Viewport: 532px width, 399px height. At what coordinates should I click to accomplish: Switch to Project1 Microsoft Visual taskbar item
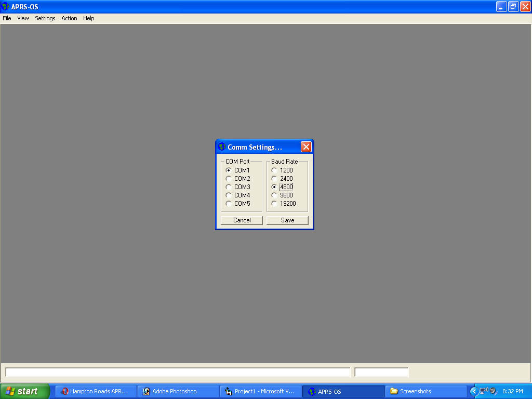[261, 391]
